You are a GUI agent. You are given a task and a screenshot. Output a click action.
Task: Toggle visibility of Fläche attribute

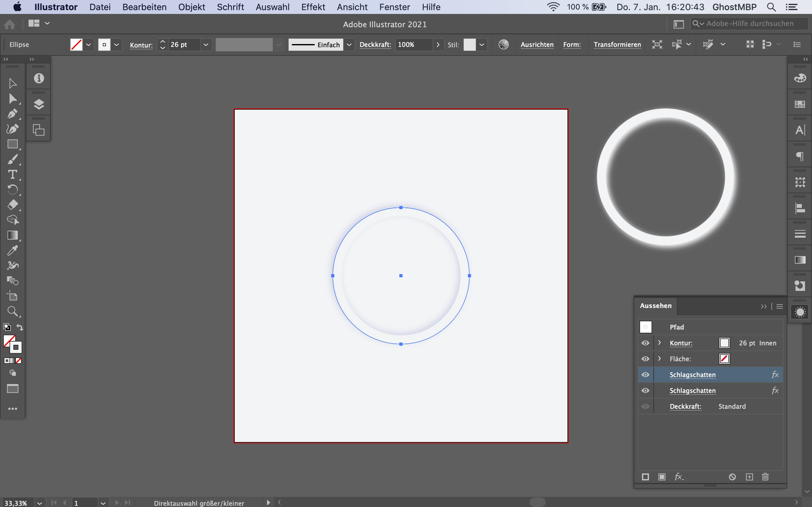pos(645,359)
